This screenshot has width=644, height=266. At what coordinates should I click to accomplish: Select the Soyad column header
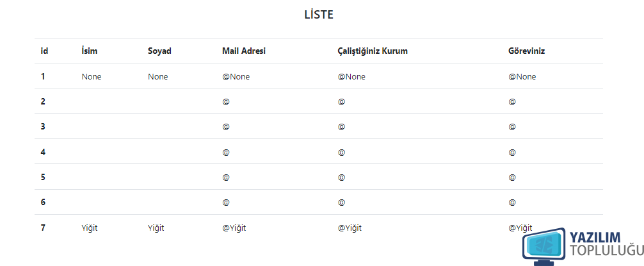[159, 51]
